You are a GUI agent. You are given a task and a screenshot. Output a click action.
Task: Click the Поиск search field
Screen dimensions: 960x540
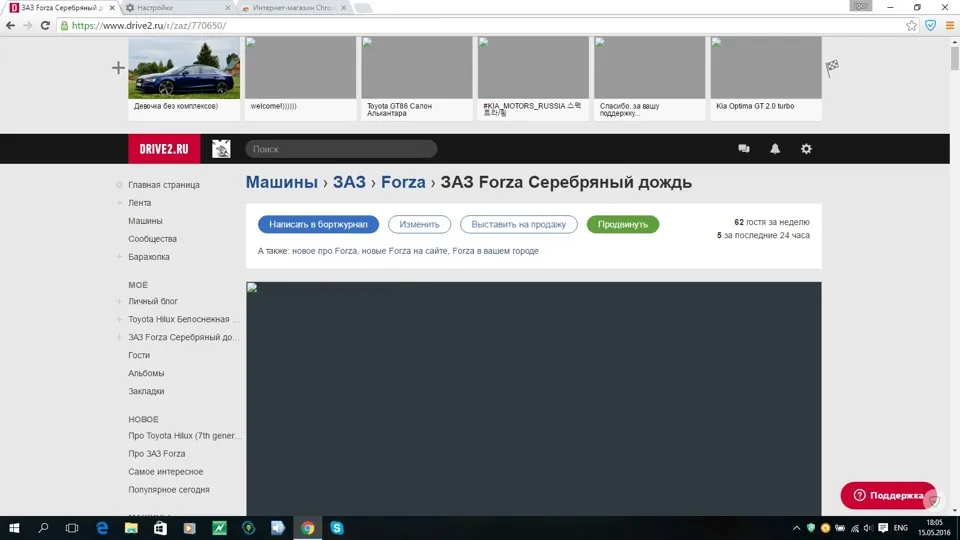(x=341, y=149)
